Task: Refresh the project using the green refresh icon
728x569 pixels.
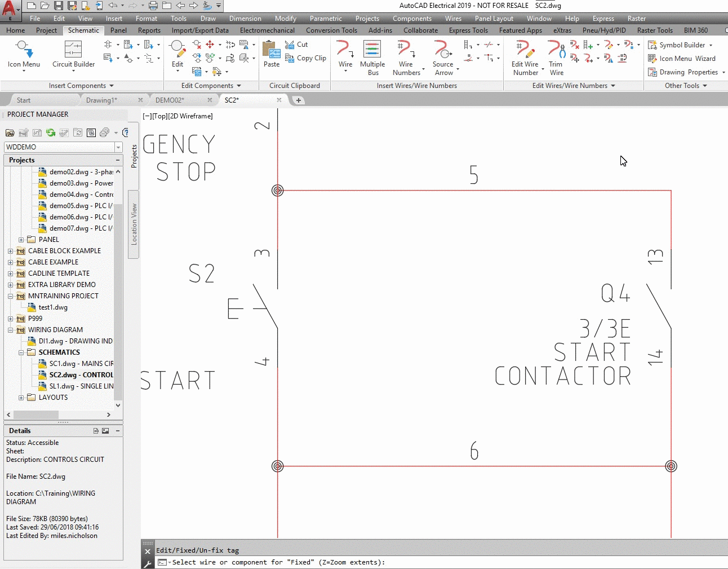Action: 51,133
